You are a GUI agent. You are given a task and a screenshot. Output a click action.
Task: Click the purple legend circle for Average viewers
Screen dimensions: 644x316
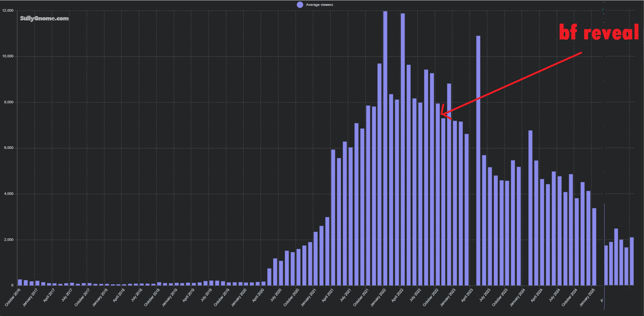(x=300, y=5)
